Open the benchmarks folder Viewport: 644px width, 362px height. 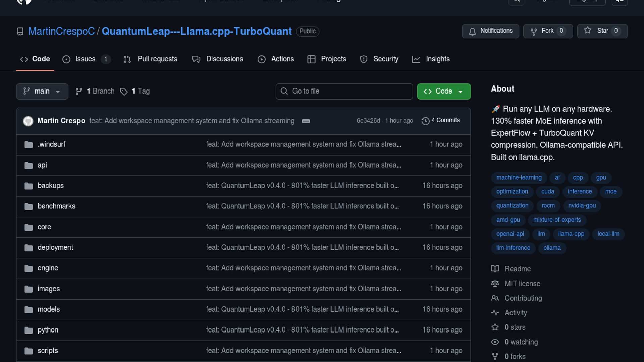tap(56, 206)
